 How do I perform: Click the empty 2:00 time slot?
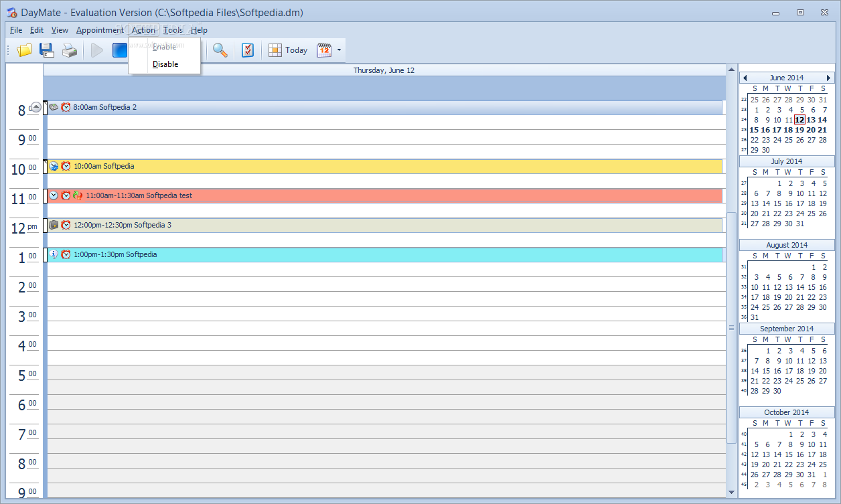pyautogui.click(x=385, y=284)
